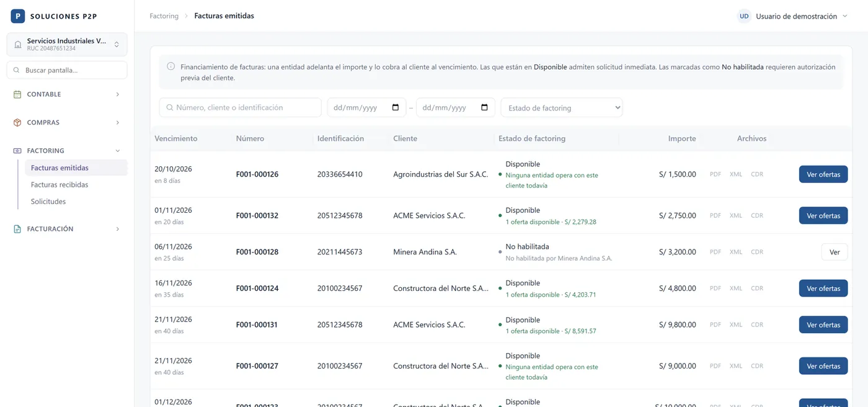Select Facturas emitidas in the sidebar
Viewport: 868px width, 407px height.
pos(76,168)
